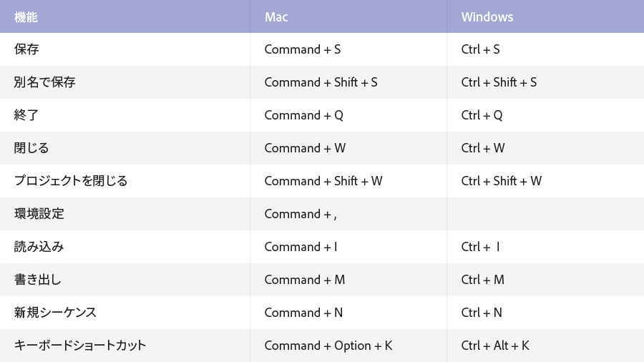This screenshot has width=644, height=362.
Task: Click the Ctrl + Shift + S cell
Action: tap(499, 82)
